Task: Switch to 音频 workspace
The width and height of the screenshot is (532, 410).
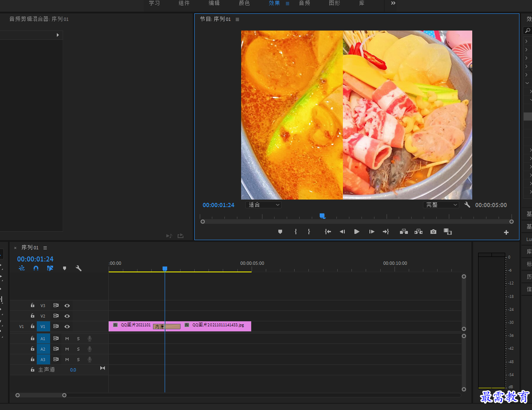Action: 305,3
